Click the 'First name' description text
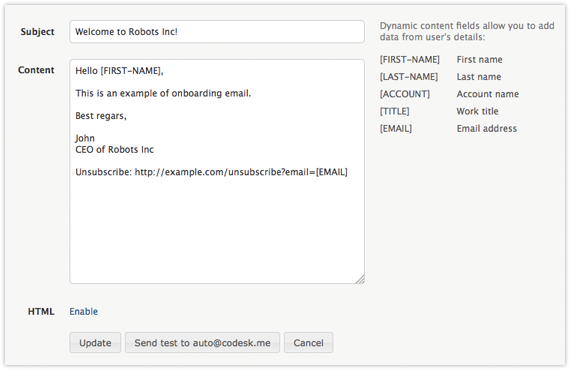 [x=479, y=60]
